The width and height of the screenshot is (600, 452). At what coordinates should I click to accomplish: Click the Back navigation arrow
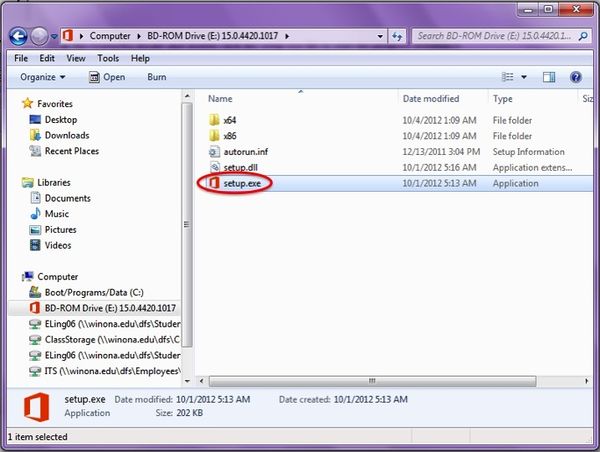pos(18,37)
